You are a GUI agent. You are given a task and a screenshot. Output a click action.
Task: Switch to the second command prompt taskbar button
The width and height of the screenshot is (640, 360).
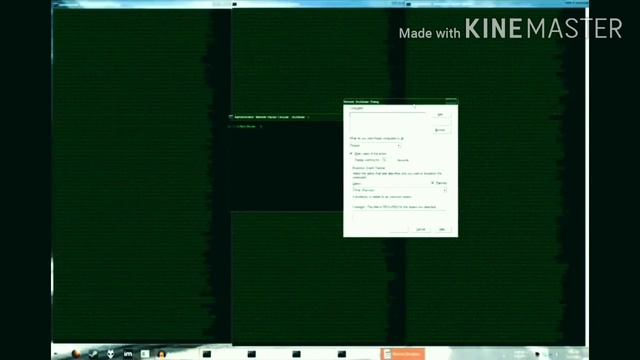(x=251, y=354)
